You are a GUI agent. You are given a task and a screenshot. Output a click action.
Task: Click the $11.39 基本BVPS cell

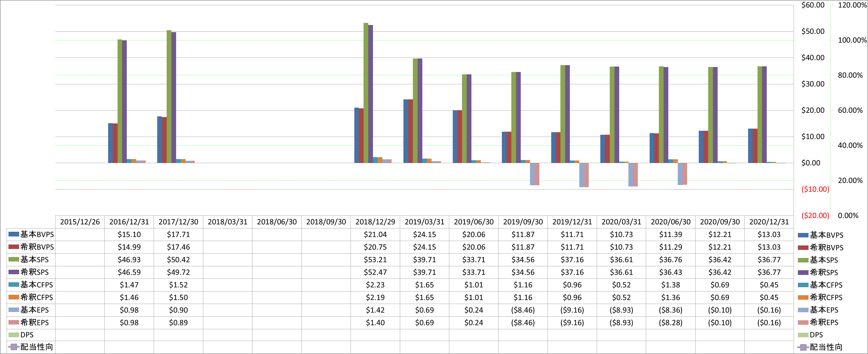point(671,234)
